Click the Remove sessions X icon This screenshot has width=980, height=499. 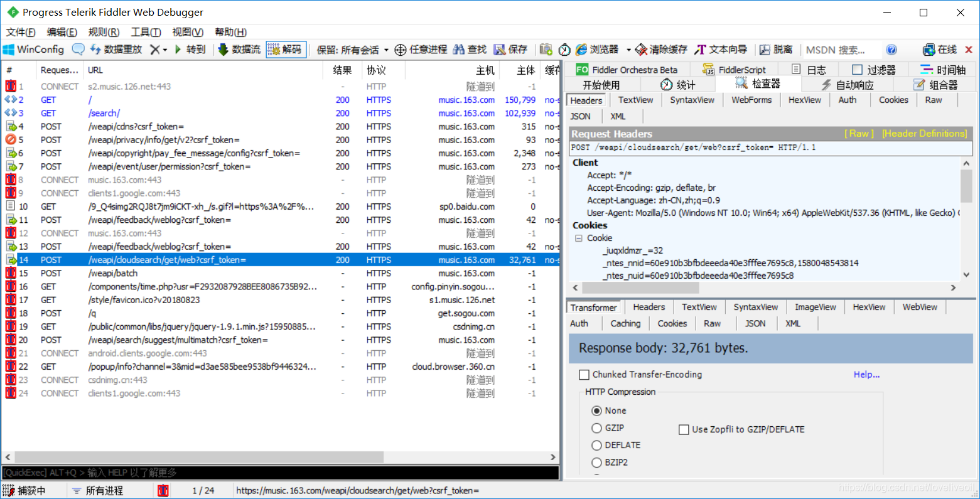click(x=154, y=50)
